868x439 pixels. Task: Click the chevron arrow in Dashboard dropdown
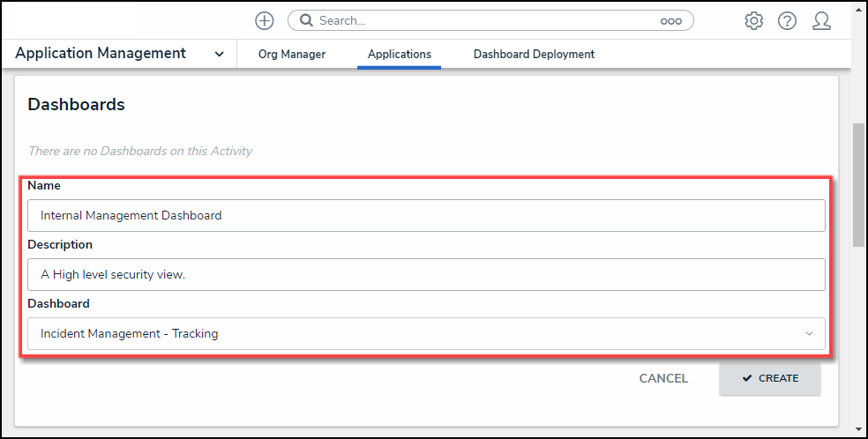809,334
